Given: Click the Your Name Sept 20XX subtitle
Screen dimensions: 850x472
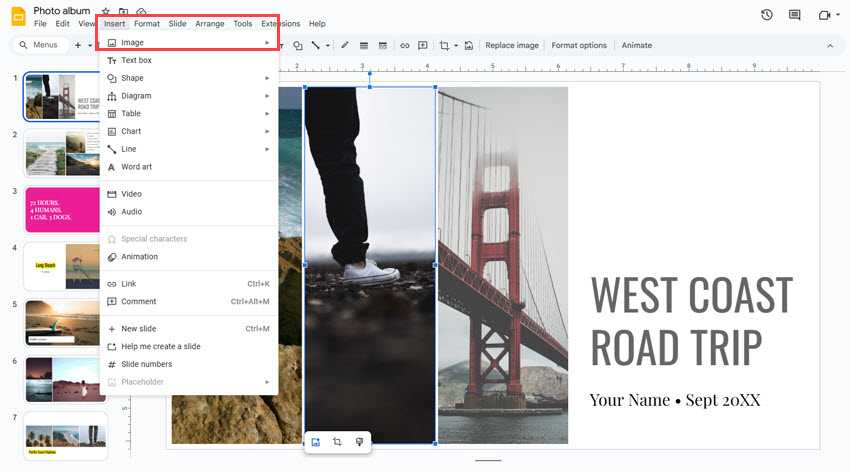Looking at the screenshot, I should [x=675, y=400].
